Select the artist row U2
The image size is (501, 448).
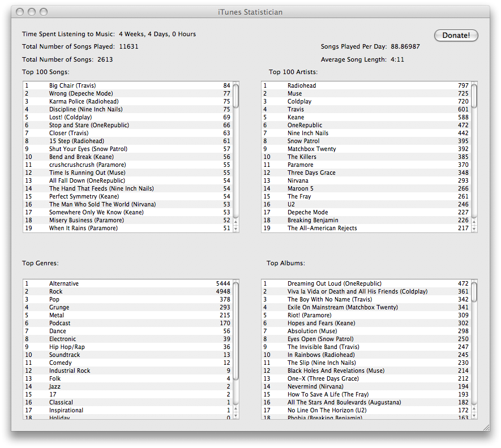[x=366, y=204]
